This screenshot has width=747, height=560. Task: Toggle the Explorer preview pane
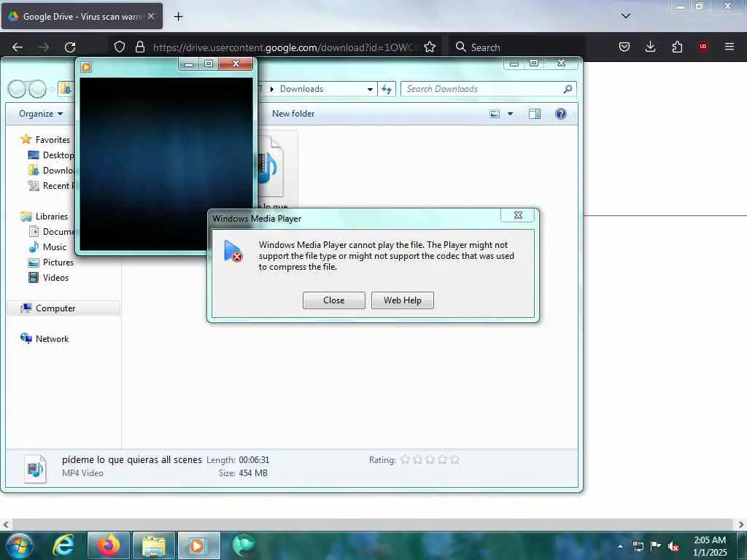point(535,114)
